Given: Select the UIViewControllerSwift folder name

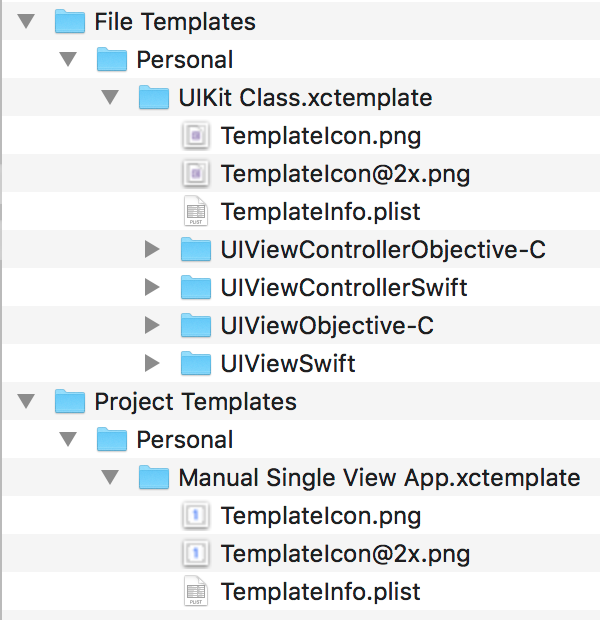Looking at the screenshot, I should 344,287.
